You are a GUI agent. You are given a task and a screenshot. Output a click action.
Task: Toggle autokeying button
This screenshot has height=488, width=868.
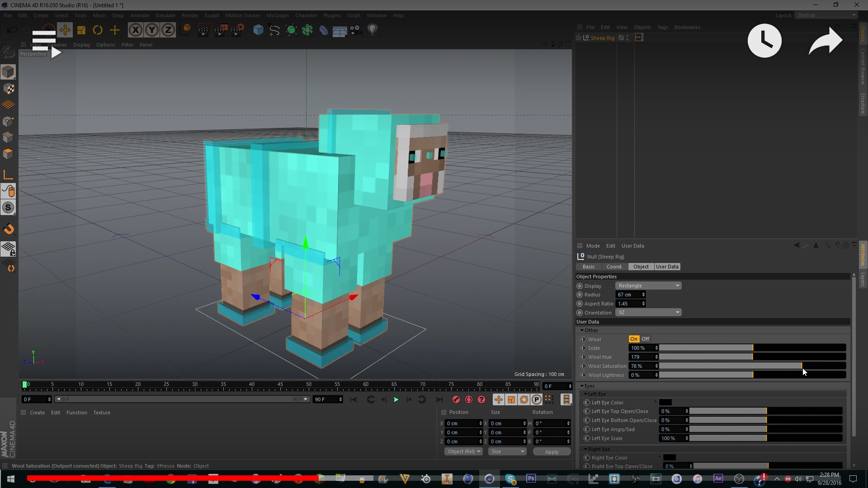coord(469,399)
